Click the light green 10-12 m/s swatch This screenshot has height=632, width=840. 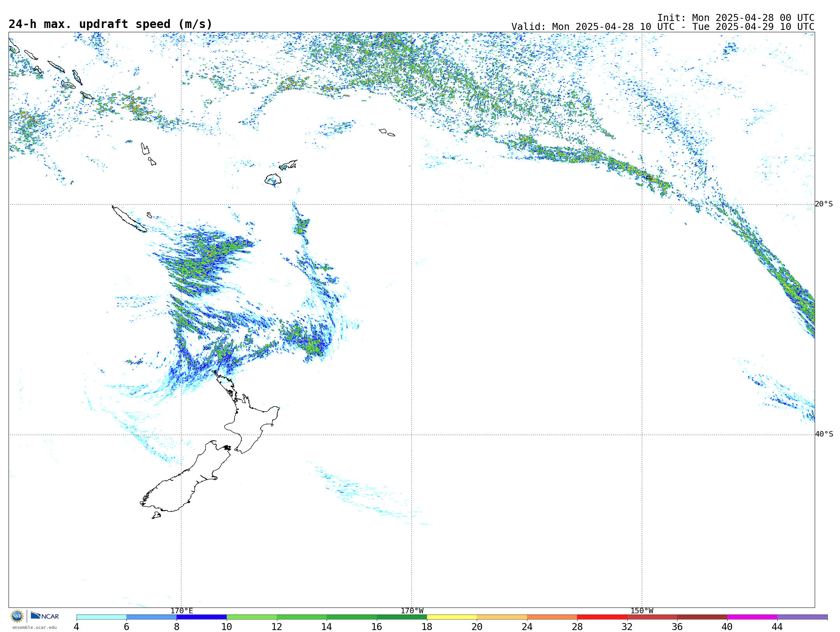click(x=252, y=617)
